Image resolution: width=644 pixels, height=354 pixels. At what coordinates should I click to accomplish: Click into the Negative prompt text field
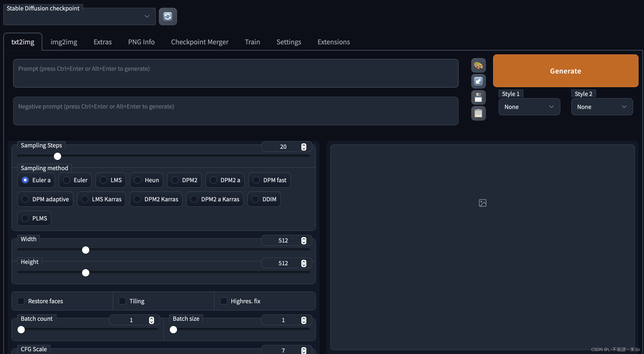pyautogui.click(x=235, y=111)
